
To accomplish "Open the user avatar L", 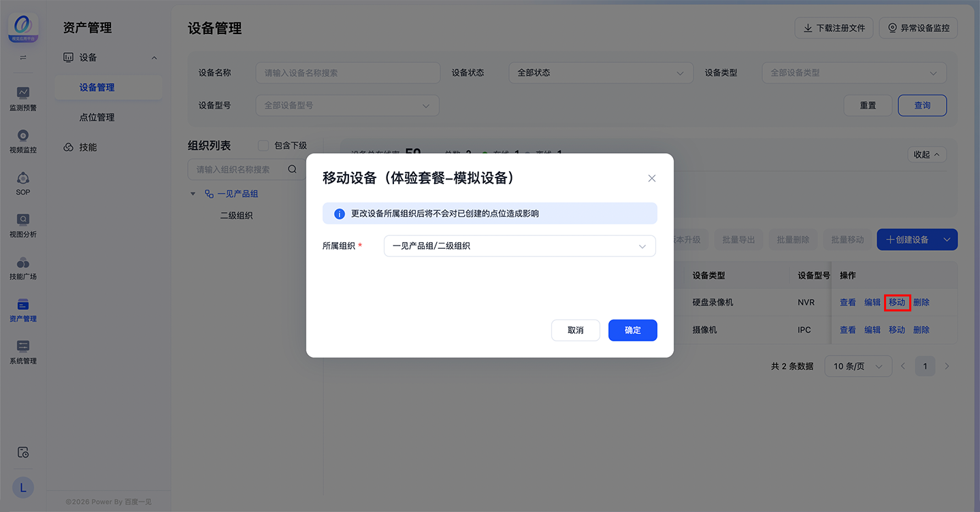I will (23, 487).
